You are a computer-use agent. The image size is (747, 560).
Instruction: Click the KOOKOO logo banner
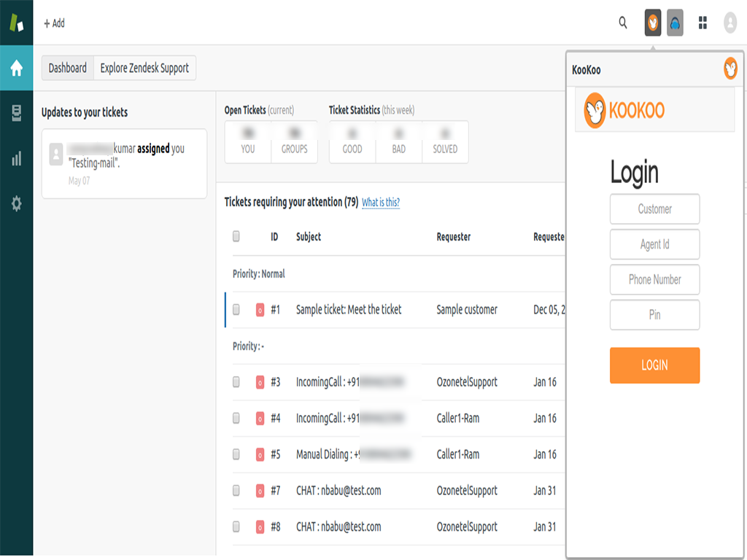click(654, 110)
